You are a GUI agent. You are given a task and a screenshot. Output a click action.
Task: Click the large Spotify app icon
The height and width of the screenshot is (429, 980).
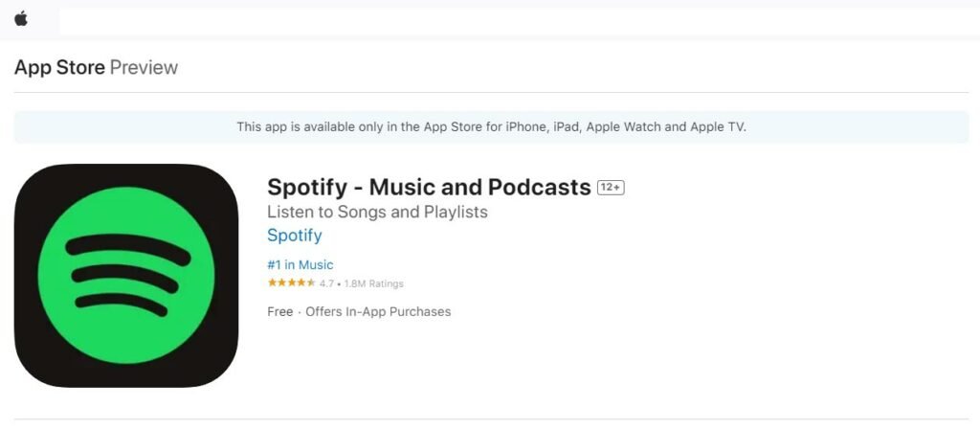125,276
